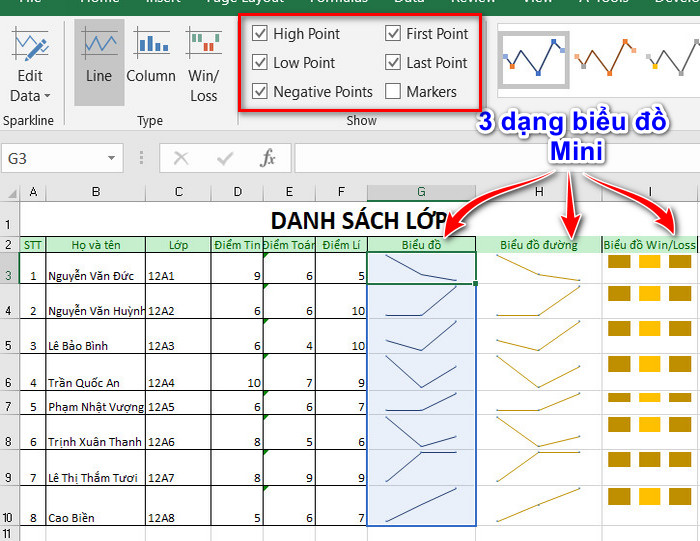700x541 pixels.
Task: Choose the blue sparkline style thumbnail
Action: [534, 60]
